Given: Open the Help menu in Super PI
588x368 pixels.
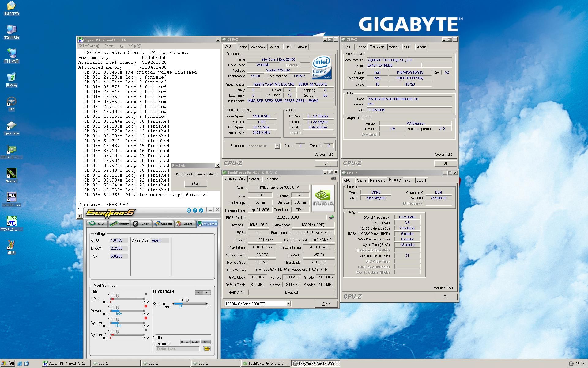Looking at the screenshot, I should tap(134, 46).
